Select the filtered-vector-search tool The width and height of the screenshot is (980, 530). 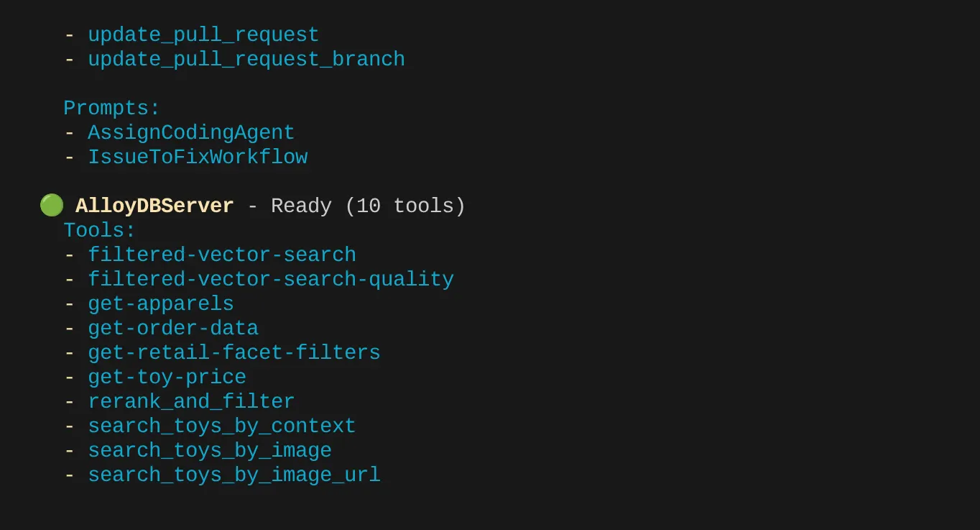(222, 255)
